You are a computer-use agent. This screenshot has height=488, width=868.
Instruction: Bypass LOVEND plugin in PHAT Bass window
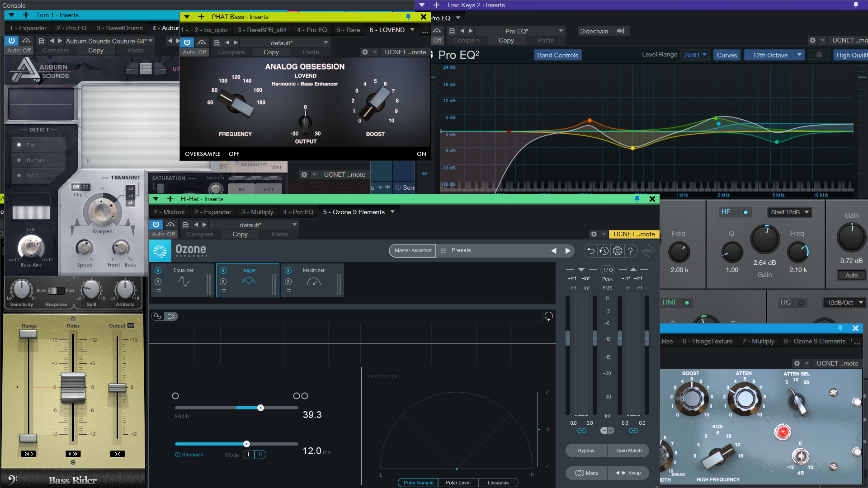[187, 42]
